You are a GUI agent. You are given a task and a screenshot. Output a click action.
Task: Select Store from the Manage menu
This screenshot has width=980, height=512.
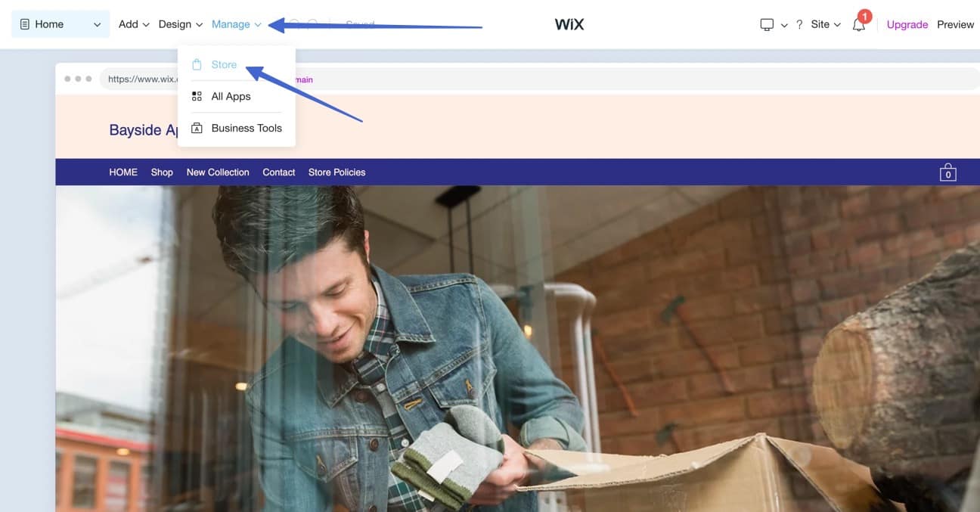[222, 64]
